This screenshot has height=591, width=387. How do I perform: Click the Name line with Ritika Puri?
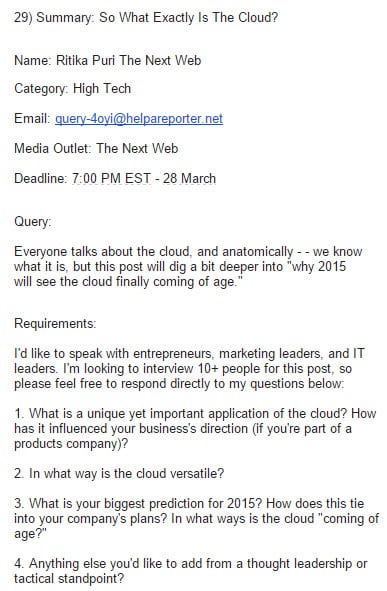(x=107, y=60)
